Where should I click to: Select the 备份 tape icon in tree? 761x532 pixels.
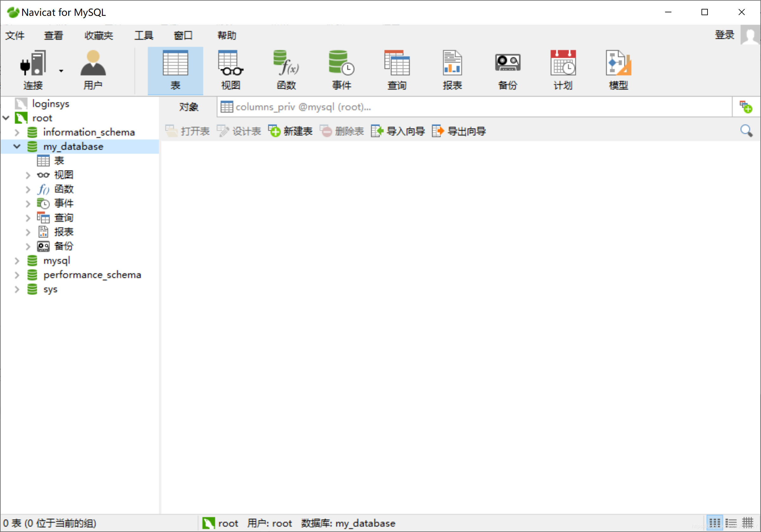(43, 246)
